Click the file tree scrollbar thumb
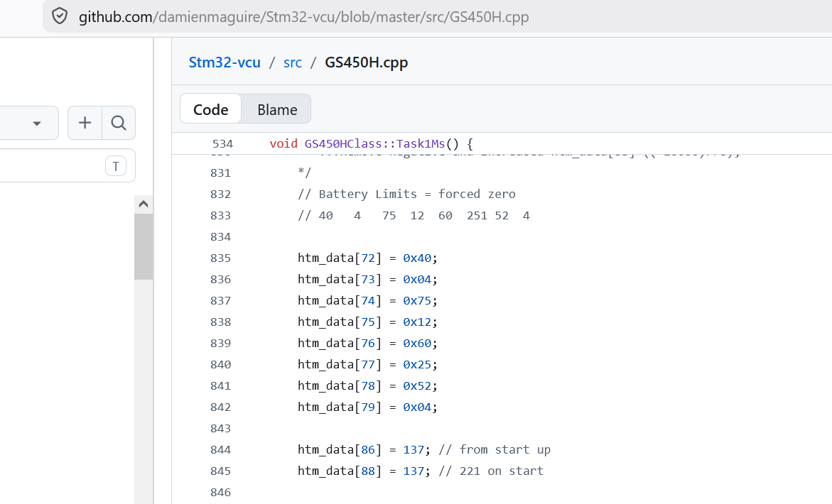This screenshot has height=504, width=832. pyautogui.click(x=144, y=246)
